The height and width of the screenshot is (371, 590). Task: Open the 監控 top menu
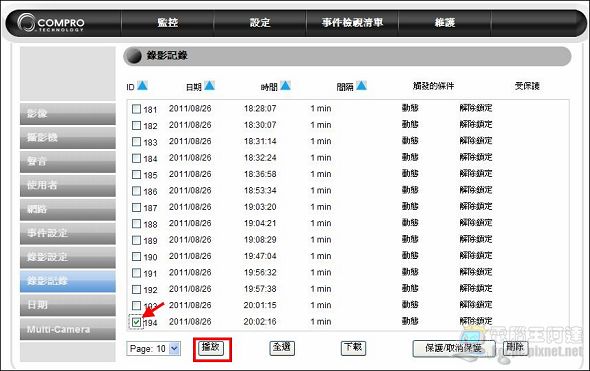click(167, 23)
